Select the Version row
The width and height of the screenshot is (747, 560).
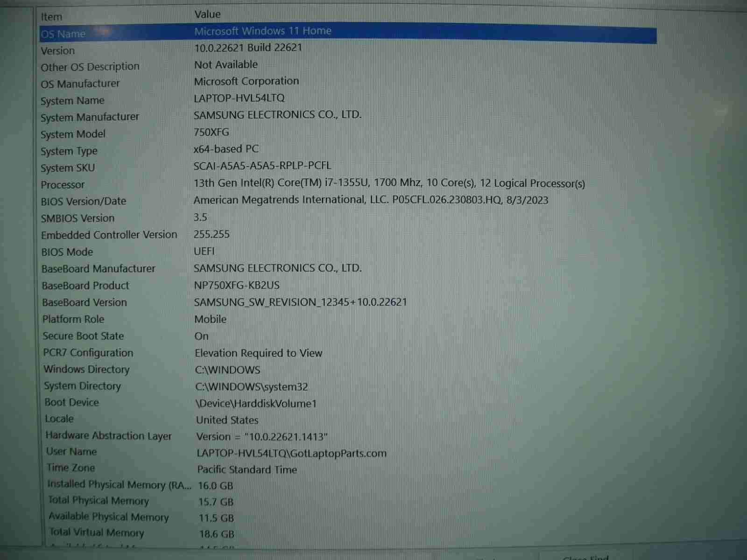pos(57,51)
